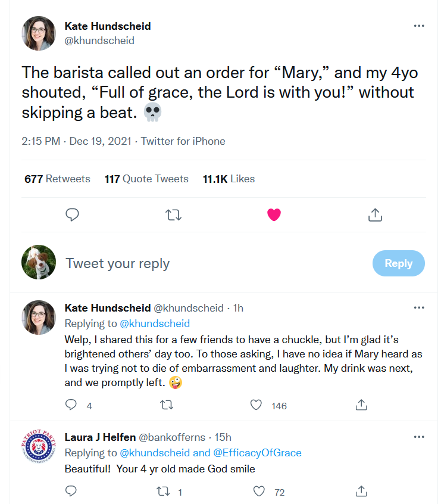The height and width of the screenshot is (504, 441).
Task: Click the blue Reply button
Action: (398, 263)
